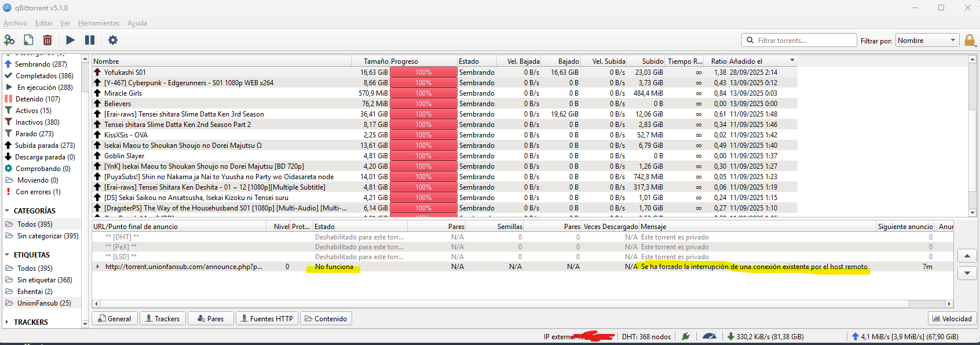
Task: Switch to the Contenido tab
Action: click(326, 318)
